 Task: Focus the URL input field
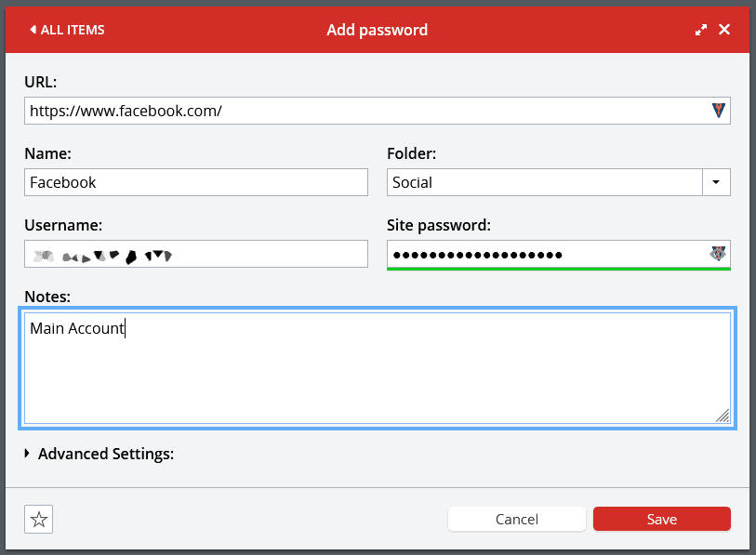click(378, 111)
